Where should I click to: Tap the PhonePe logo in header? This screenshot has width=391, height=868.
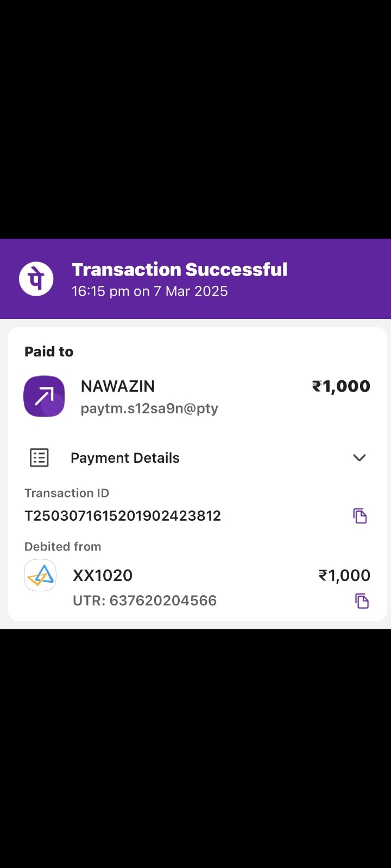[36, 279]
